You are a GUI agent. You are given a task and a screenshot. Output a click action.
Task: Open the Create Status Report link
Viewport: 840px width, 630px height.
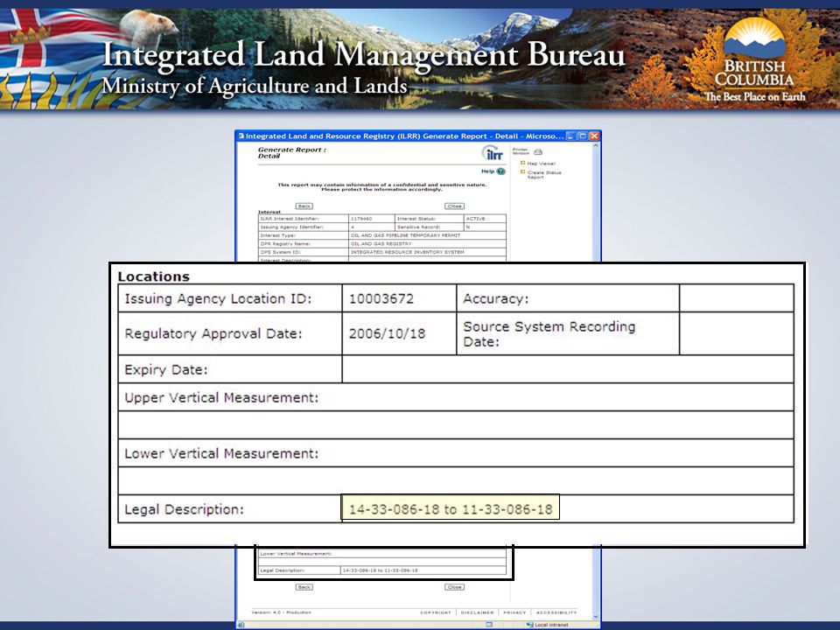point(544,175)
